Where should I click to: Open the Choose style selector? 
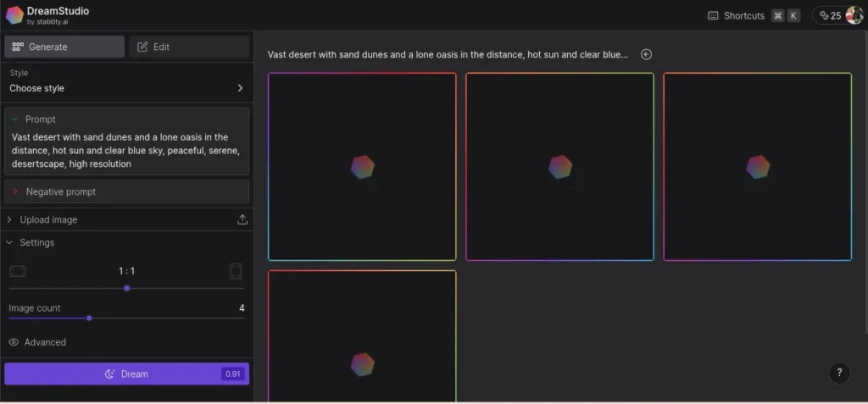127,88
